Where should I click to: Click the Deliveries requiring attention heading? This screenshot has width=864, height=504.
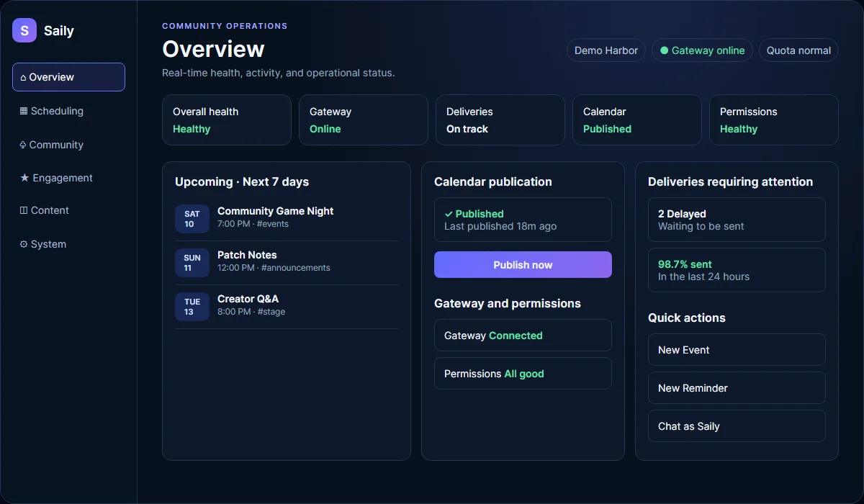click(730, 182)
